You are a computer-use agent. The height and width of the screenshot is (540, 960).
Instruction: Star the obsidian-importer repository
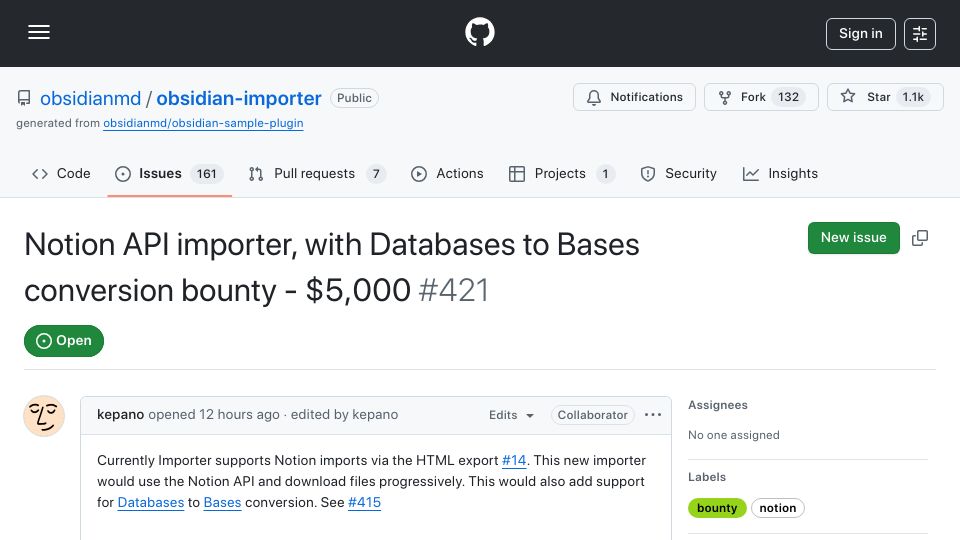(x=885, y=97)
